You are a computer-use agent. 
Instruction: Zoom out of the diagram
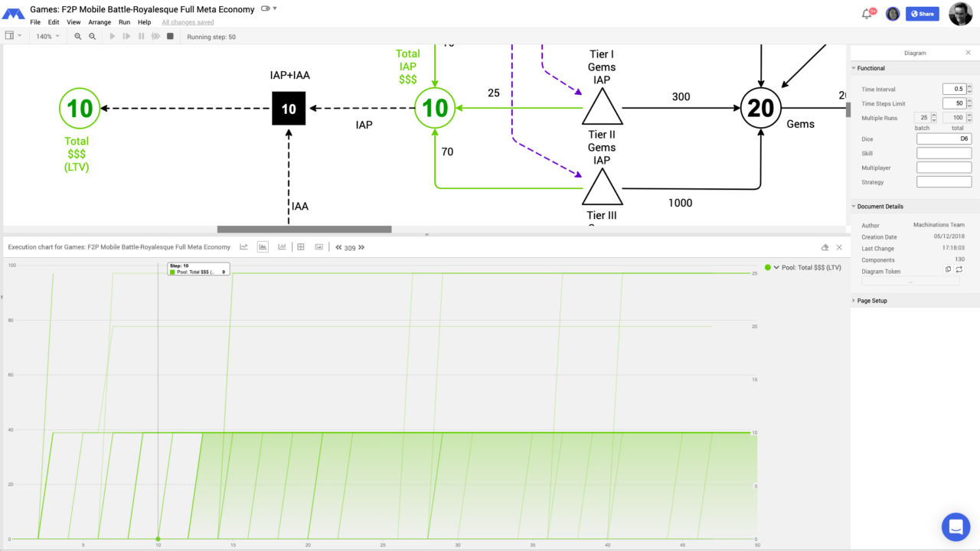tap(92, 36)
